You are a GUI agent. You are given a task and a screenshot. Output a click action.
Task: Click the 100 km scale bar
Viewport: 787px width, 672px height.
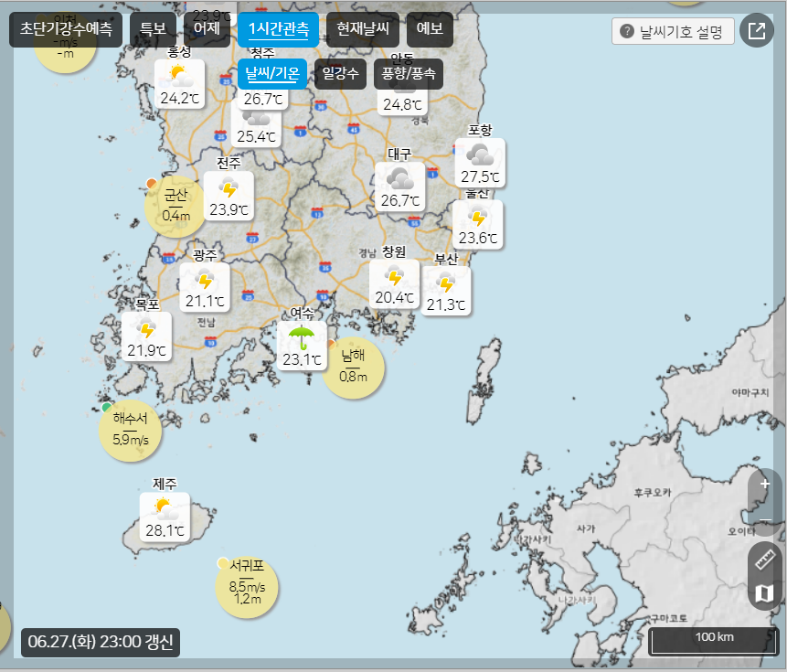[x=714, y=641]
